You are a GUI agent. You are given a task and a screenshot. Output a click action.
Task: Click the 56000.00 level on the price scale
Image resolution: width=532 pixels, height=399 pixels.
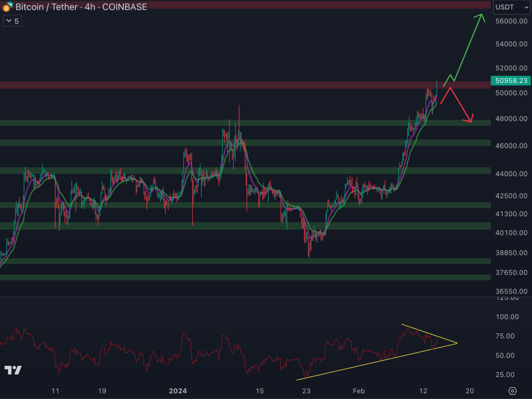click(x=511, y=21)
